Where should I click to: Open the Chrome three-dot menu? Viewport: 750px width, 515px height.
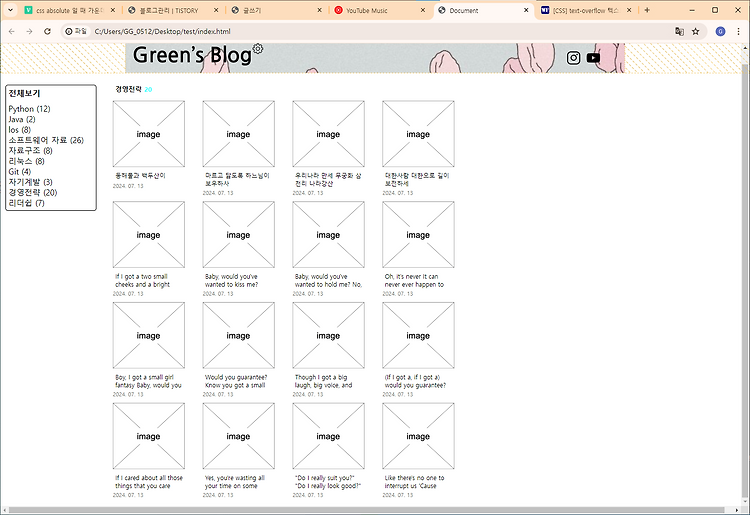coord(739,31)
